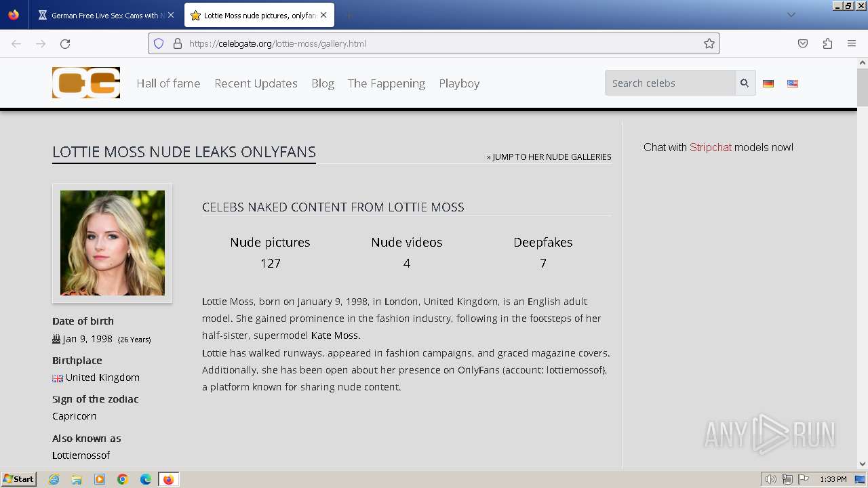Launch Edge from the taskbar

tap(146, 479)
